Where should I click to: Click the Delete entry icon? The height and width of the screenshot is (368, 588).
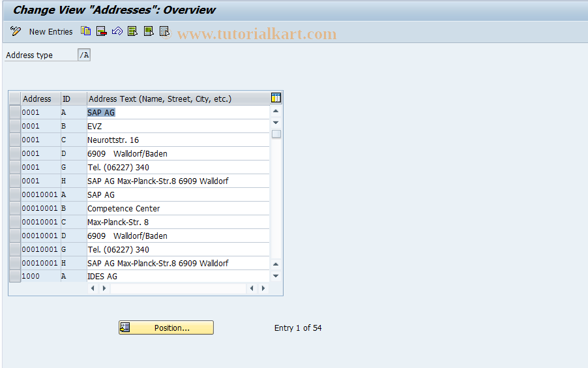click(101, 31)
